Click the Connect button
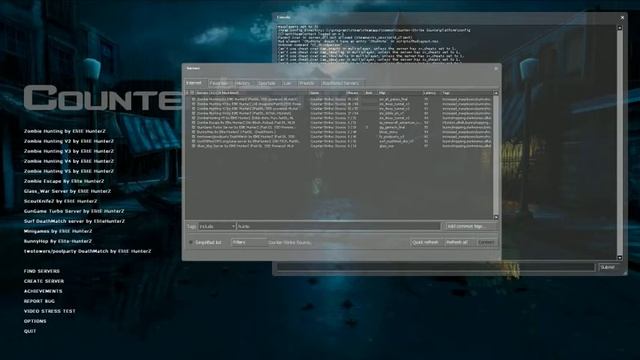The image size is (640, 360). click(486, 242)
